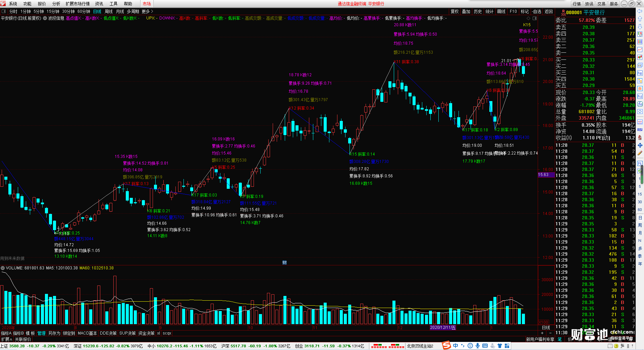Viewport: 644px width, 350px height.
Task: Click the self-selected stock 自 sidebar icon
Action: pos(640,88)
